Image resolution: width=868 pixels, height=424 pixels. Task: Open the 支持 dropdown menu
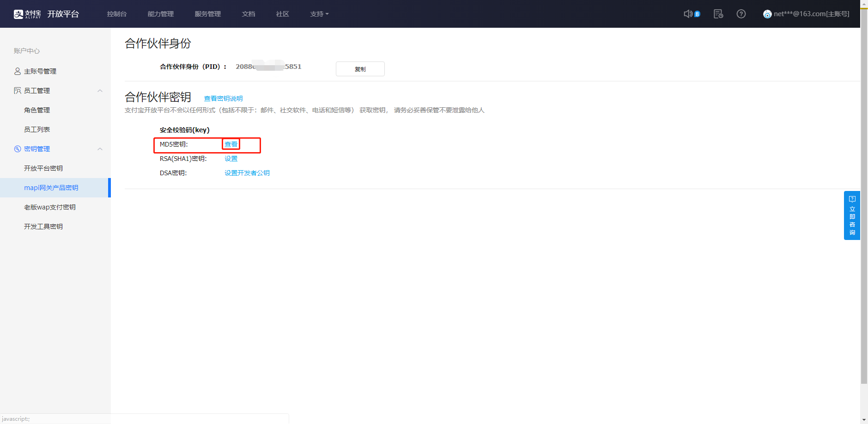[320, 14]
